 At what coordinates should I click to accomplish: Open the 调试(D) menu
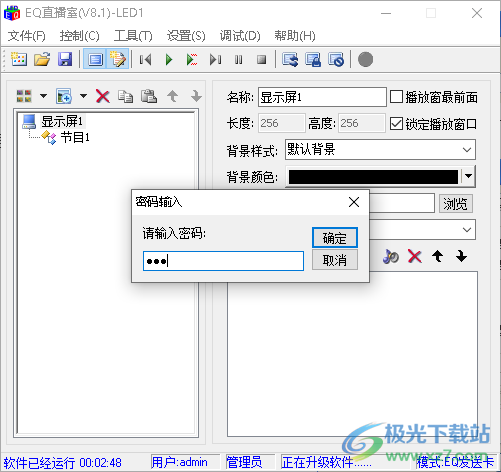(240, 36)
